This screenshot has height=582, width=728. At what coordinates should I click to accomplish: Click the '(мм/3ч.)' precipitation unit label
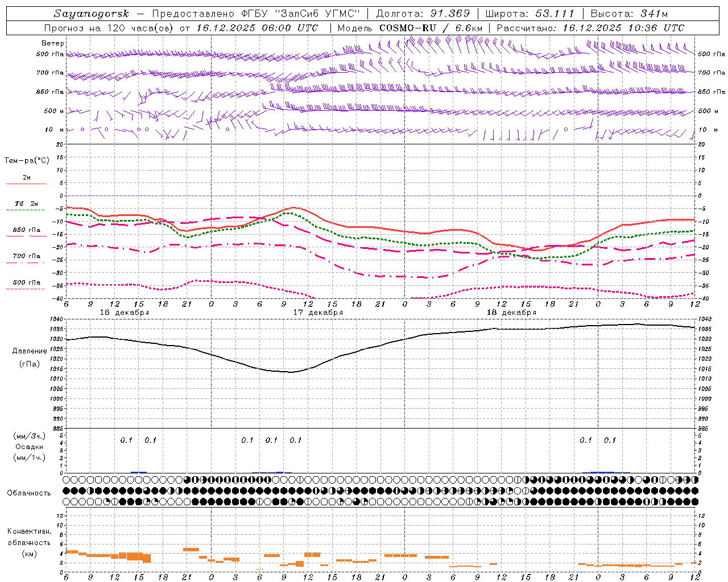30,436
